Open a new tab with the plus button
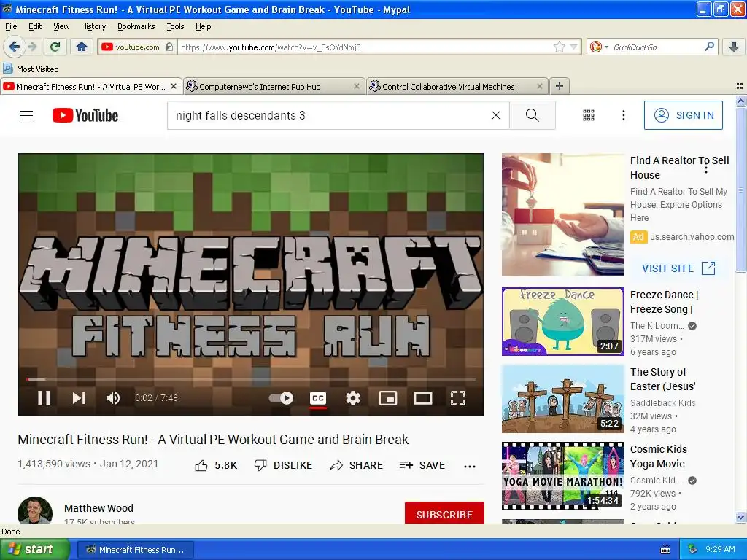Viewport: 747px width, 560px height. (560, 86)
